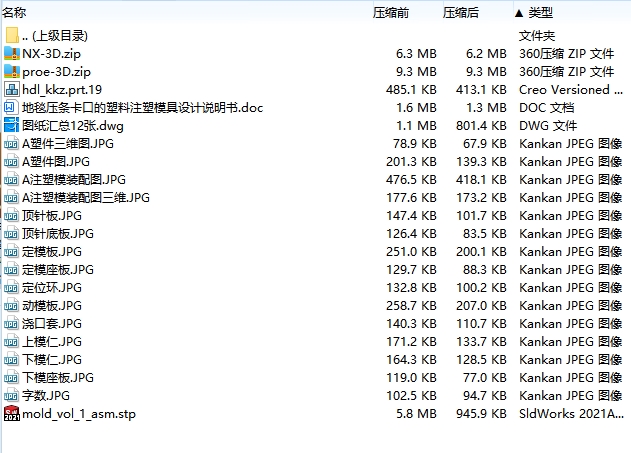Click the JPG icon of A塑件三维图.JPG
The width and height of the screenshot is (631, 453).
pos(11,144)
